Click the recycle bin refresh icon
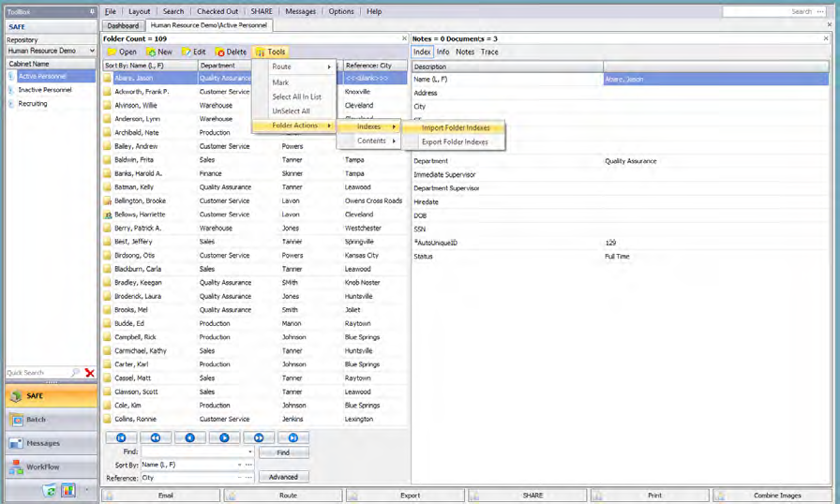 coord(50,490)
